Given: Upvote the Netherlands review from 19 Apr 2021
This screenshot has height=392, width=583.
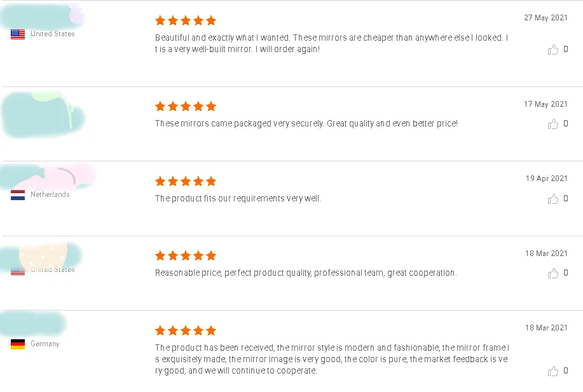Looking at the screenshot, I should pyautogui.click(x=553, y=199).
